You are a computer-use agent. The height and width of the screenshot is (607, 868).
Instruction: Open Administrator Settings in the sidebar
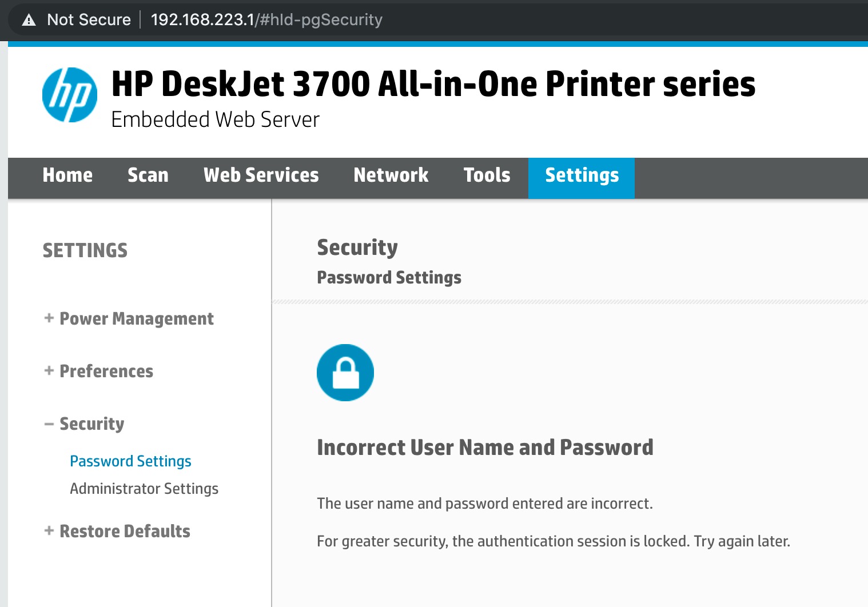point(144,489)
